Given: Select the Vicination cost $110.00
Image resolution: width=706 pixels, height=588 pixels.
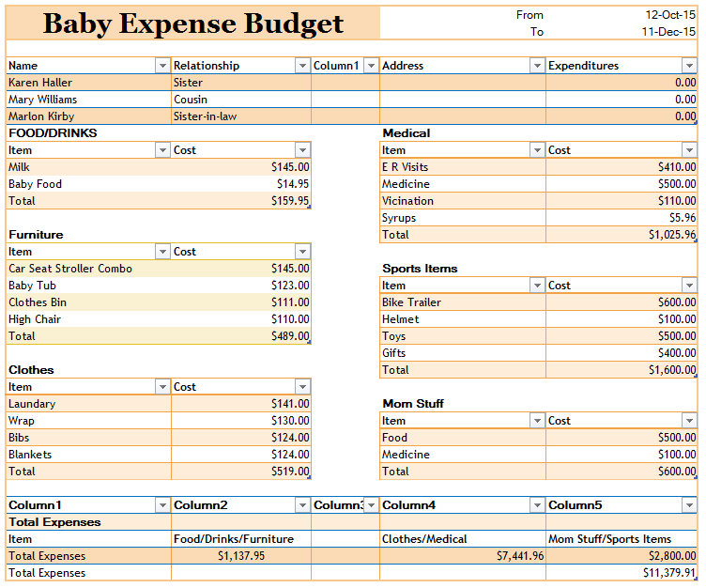Looking at the screenshot, I should 622,201.
